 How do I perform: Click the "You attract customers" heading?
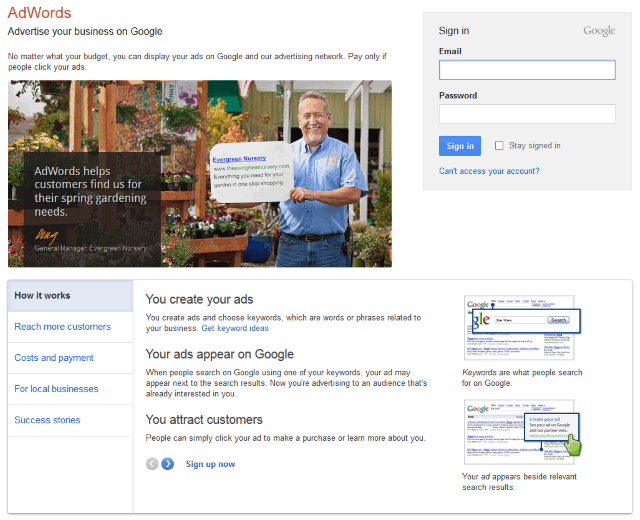204,420
